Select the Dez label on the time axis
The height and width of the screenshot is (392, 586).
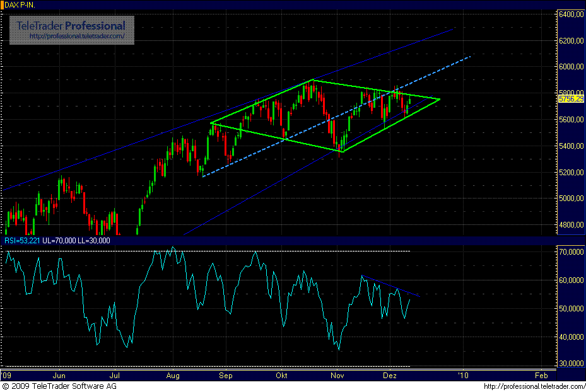(390, 375)
